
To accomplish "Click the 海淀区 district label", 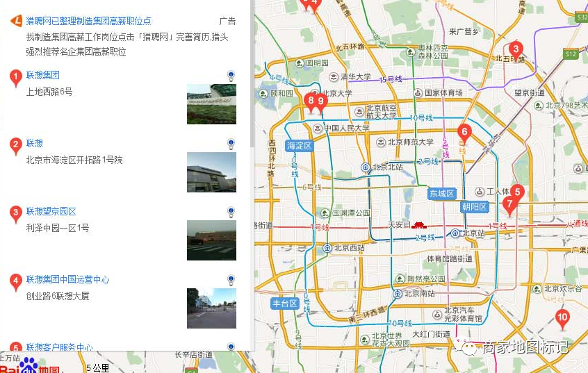I will [300, 146].
